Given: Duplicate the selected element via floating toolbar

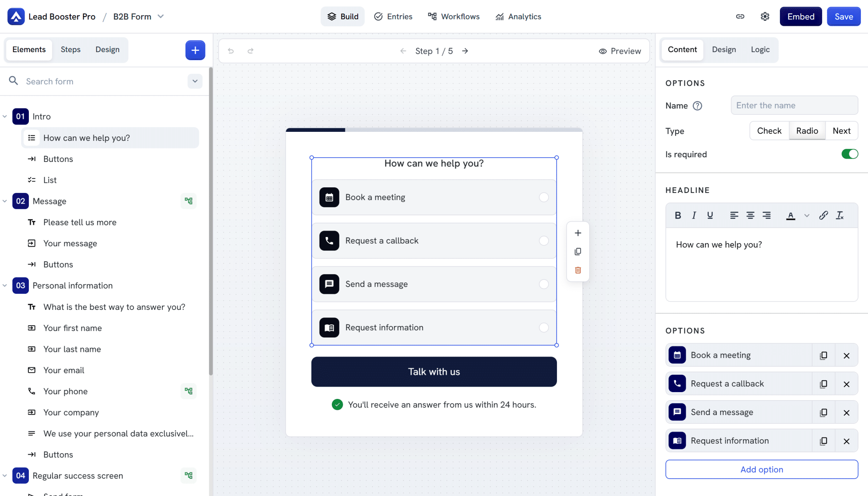Looking at the screenshot, I should click(578, 252).
